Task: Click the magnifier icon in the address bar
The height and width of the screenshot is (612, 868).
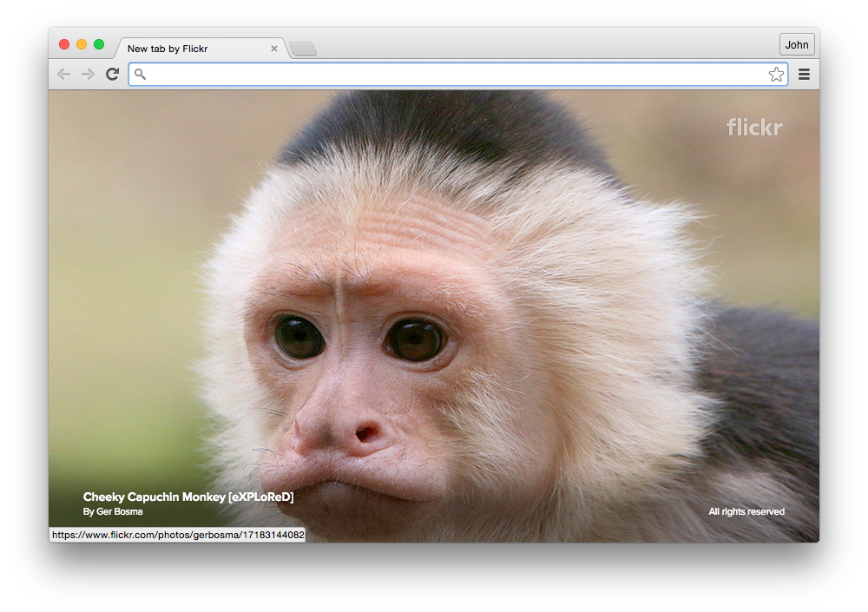Action: click(140, 74)
